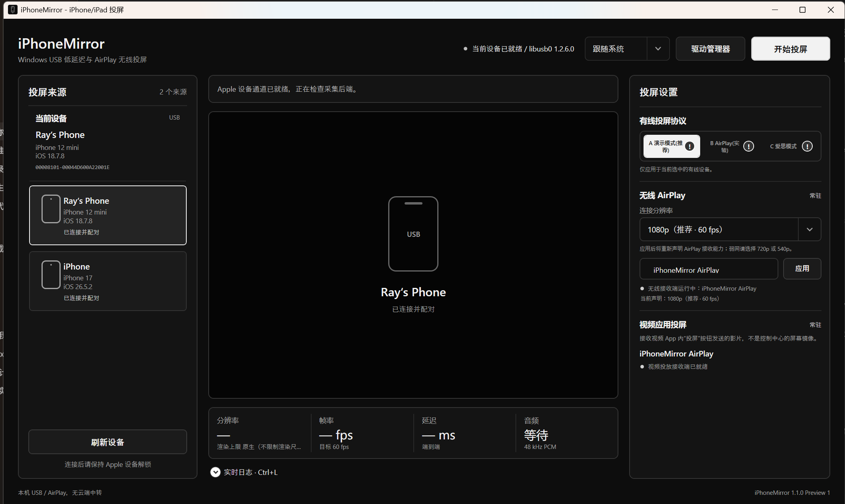
Task: Click the large USB phone icon in preview
Action: click(x=413, y=234)
